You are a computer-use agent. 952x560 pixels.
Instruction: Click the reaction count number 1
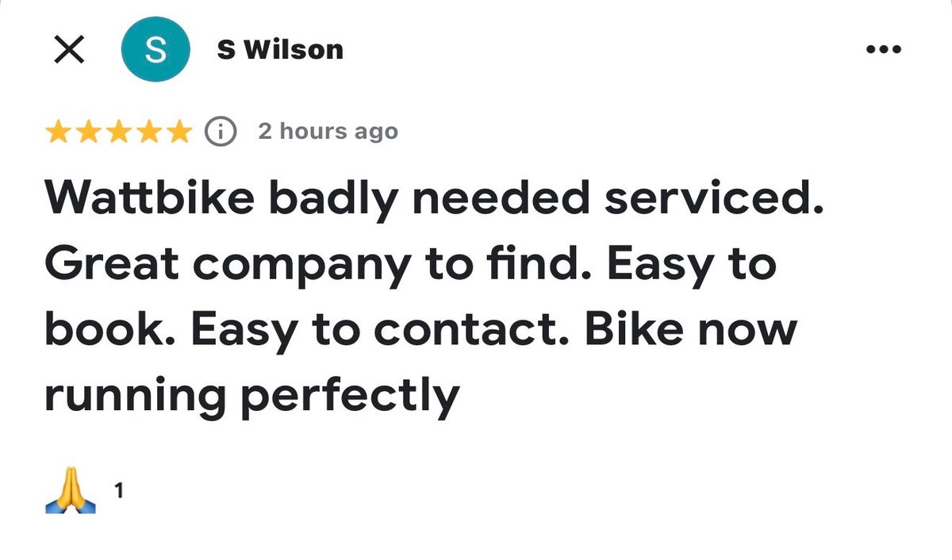[119, 492]
